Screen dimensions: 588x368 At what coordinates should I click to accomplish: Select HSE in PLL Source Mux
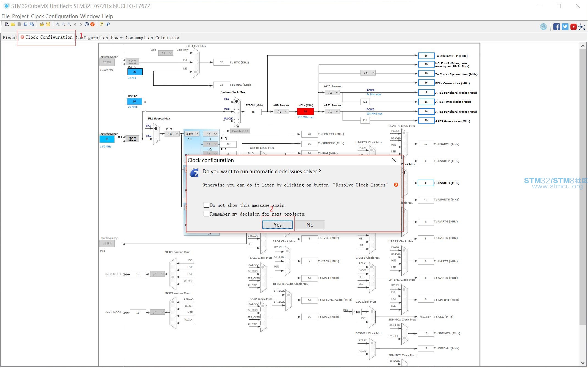(x=156, y=139)
